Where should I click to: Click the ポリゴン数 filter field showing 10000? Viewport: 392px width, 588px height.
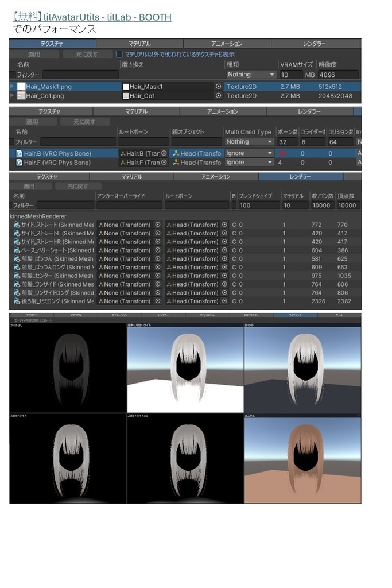(x=321, y=205)
